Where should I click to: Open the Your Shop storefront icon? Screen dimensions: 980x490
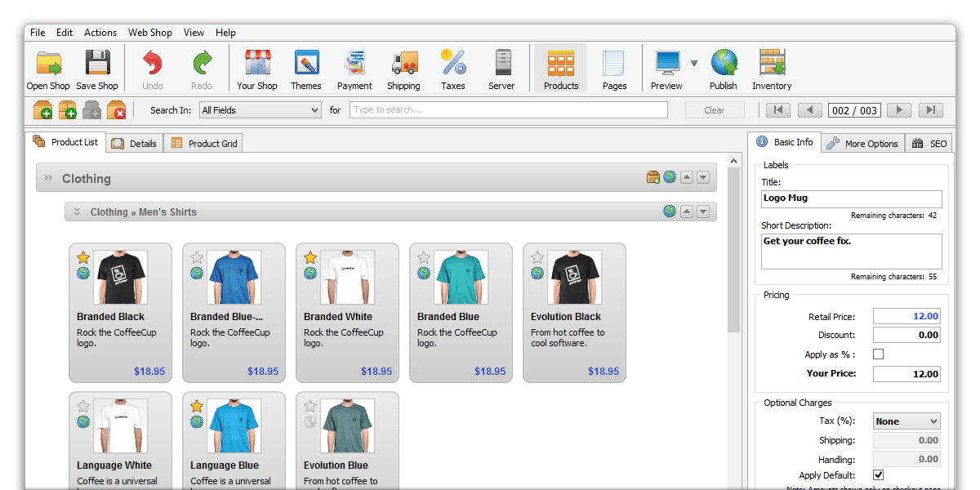tap(257, 63)
